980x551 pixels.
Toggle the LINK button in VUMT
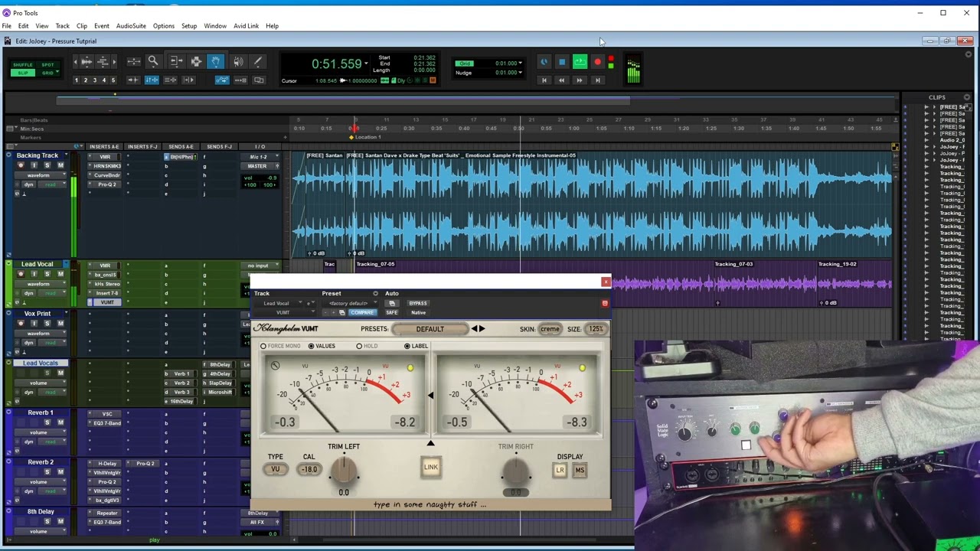pos(431,467)
